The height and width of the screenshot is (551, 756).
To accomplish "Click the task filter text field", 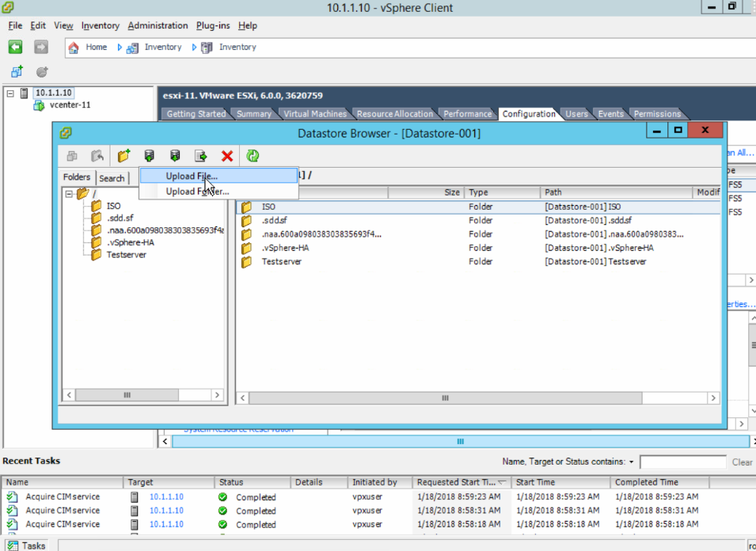I will (x=682, y=462).
